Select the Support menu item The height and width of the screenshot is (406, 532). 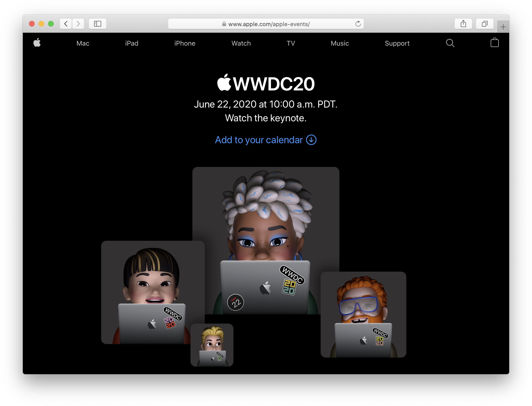pos(397,43)
